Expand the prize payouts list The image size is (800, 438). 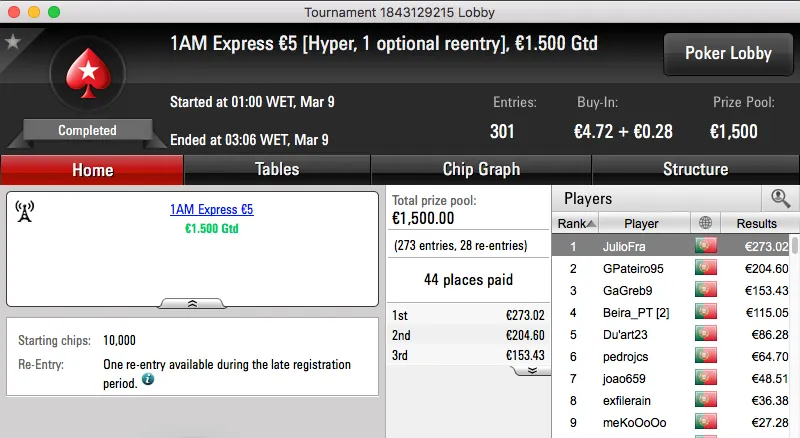[532, 370]
